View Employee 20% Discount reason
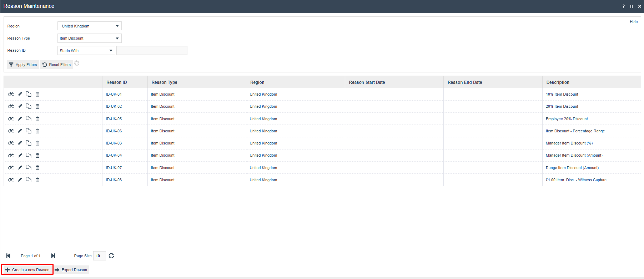This screenshot has width=644, height=279. (x=11, y=119)
